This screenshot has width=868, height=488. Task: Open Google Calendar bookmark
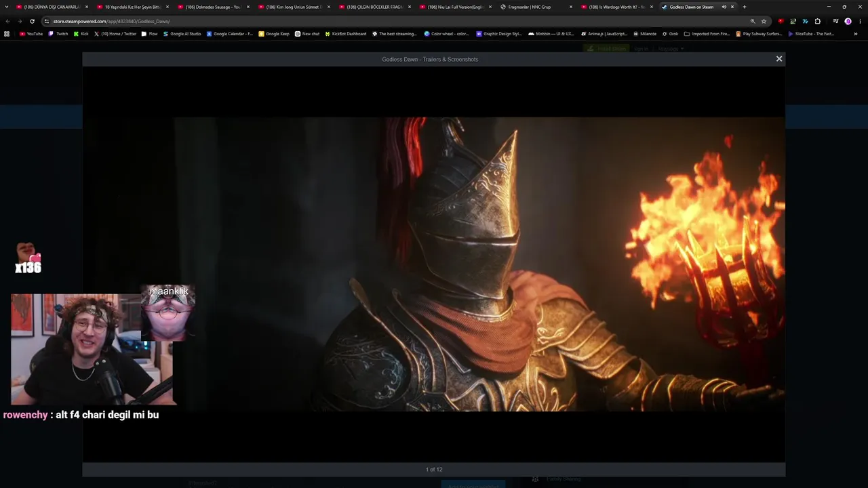click(x=230, y=34)
